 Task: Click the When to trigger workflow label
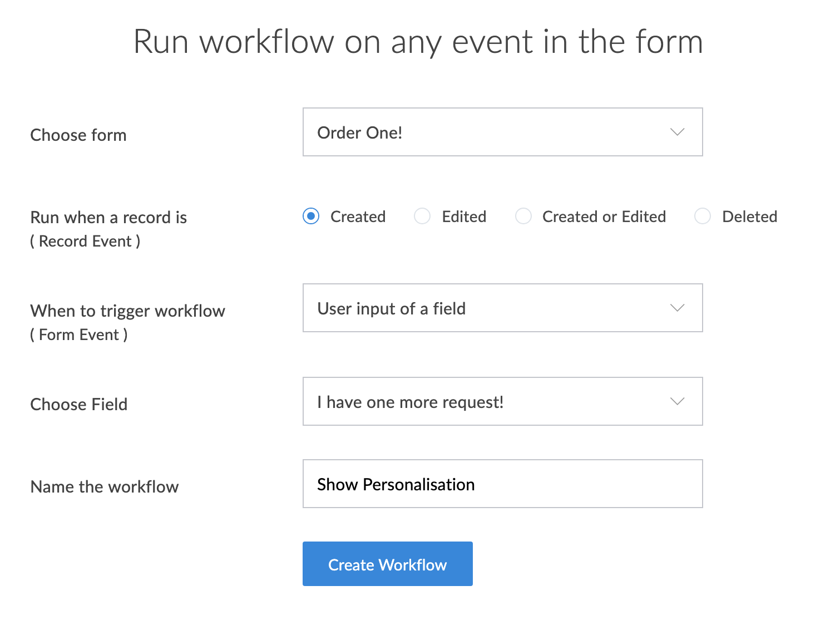[x=127, y=311]
